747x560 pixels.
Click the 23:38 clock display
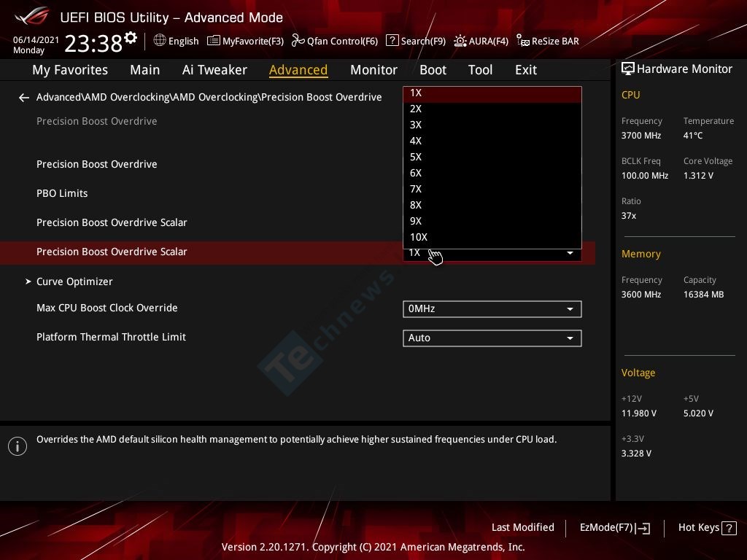pos(93,44)
